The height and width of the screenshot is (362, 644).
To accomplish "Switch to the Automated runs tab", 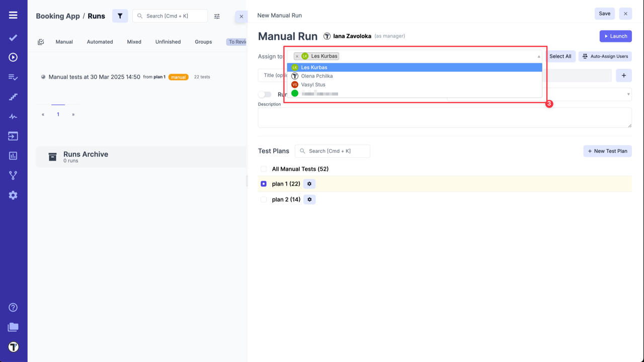I will 100,42.
